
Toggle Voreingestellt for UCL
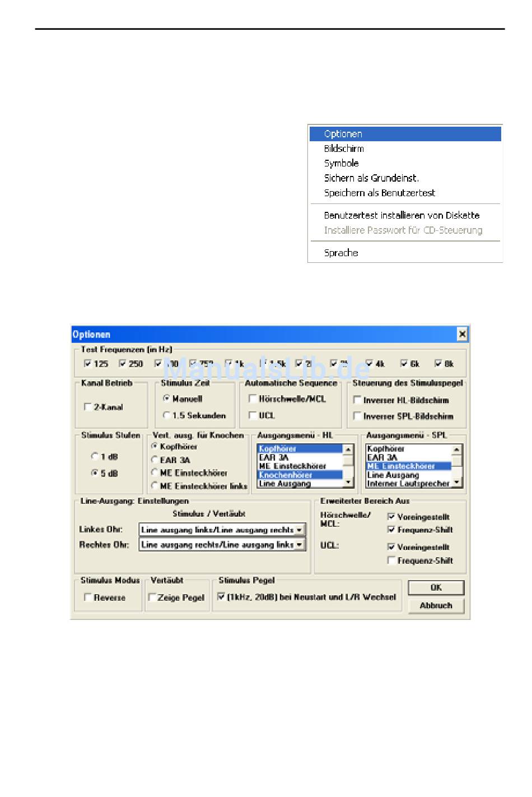[391, 547]
